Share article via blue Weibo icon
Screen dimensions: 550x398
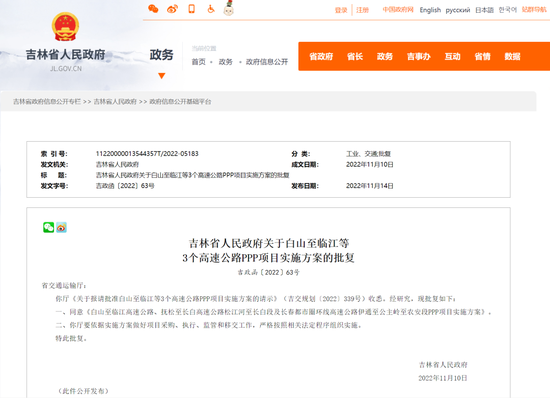point(61,227)
